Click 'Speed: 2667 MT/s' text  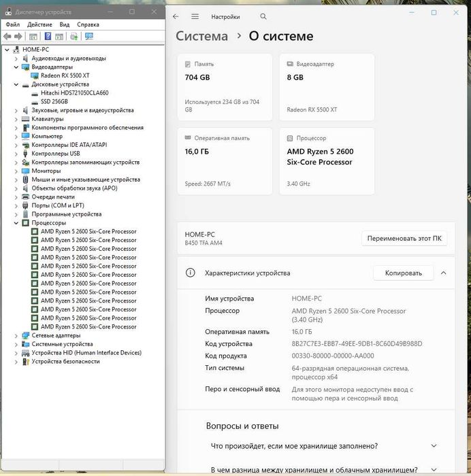[x=208, y=184]
